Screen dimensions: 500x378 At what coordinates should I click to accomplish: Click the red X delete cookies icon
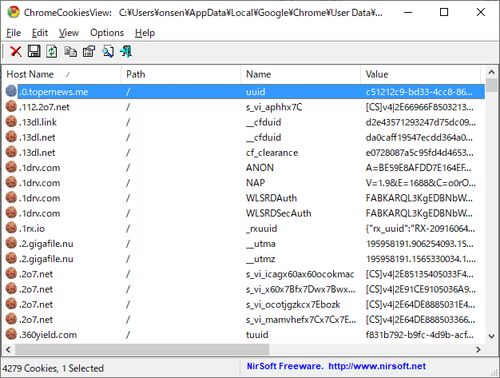[x=16, y=52]
